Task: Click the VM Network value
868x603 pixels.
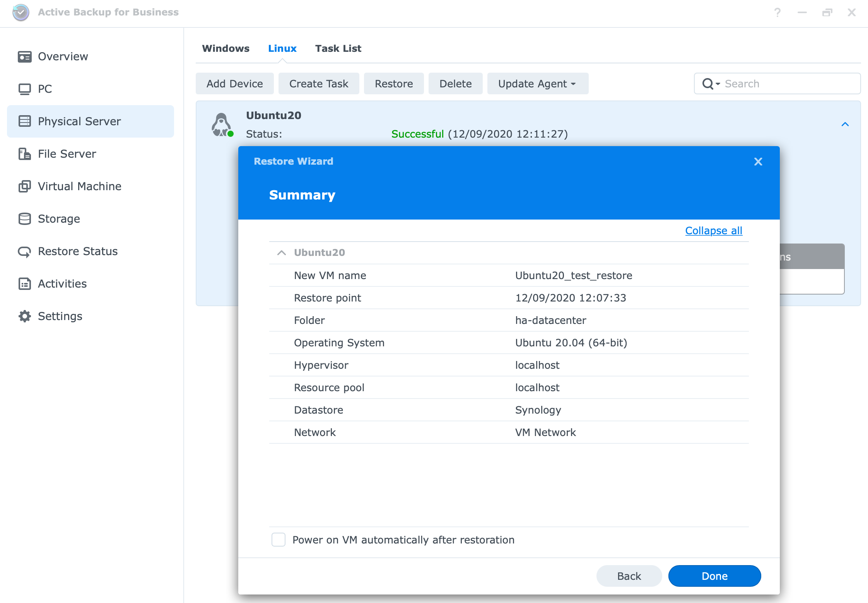Action: (545, 433)
